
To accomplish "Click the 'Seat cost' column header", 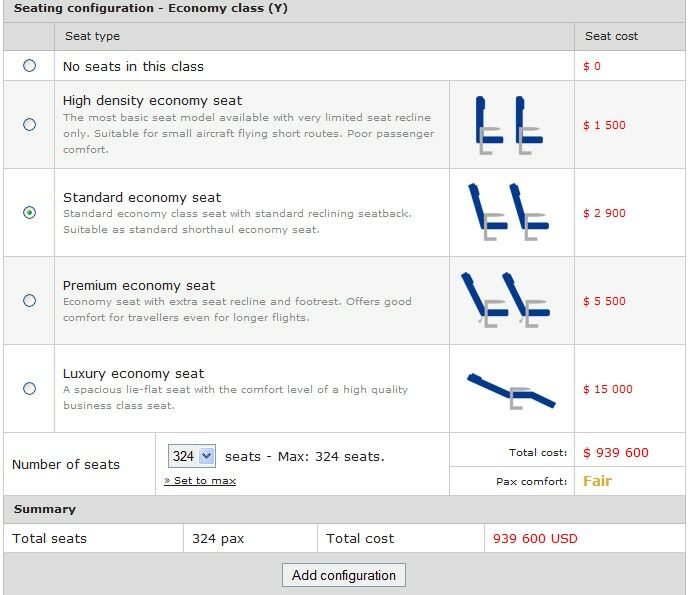I will point(611,36).
